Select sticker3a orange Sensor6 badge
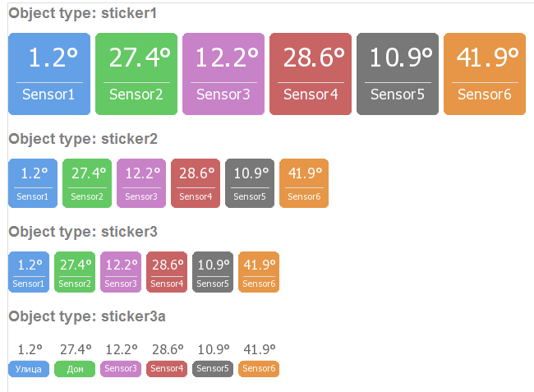 point(259,369)
